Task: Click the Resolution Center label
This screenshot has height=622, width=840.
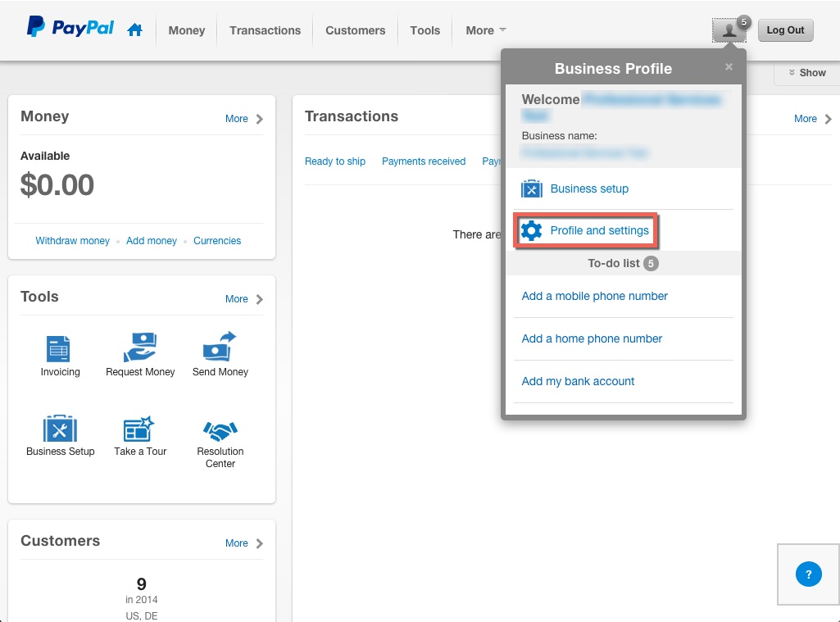Action: [x=220, y=457]
